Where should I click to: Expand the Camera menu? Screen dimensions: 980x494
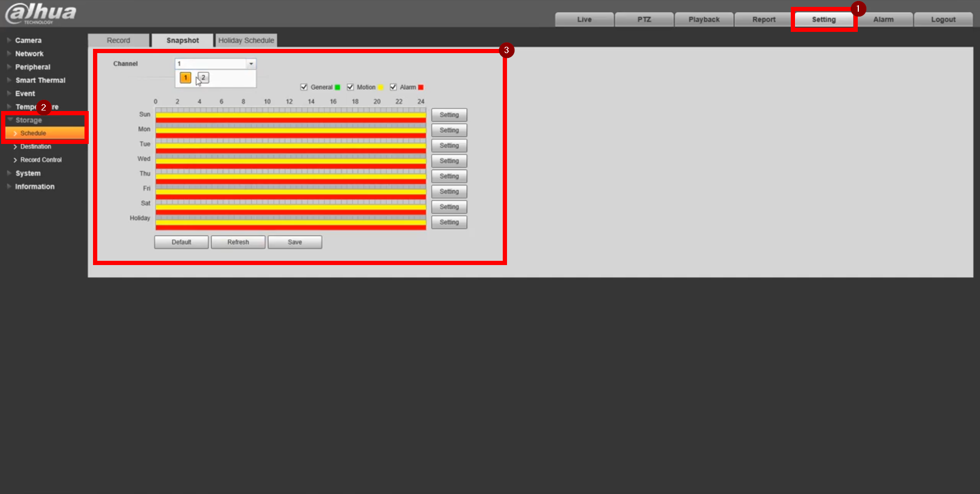(28, 40)
